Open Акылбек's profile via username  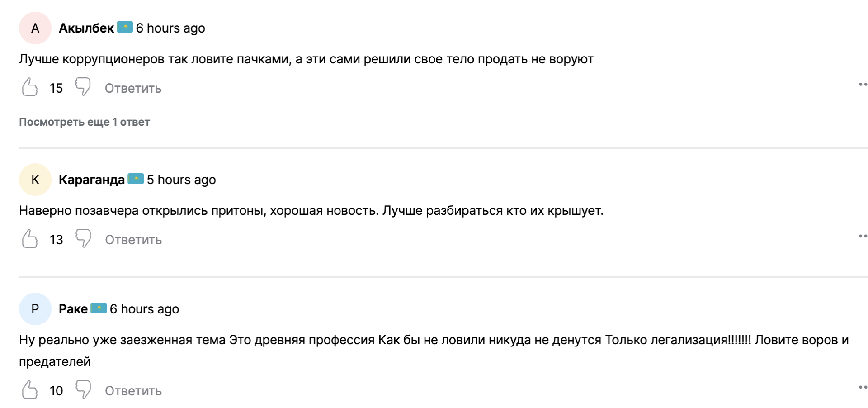pyautogui.click(x=86, y=28)
